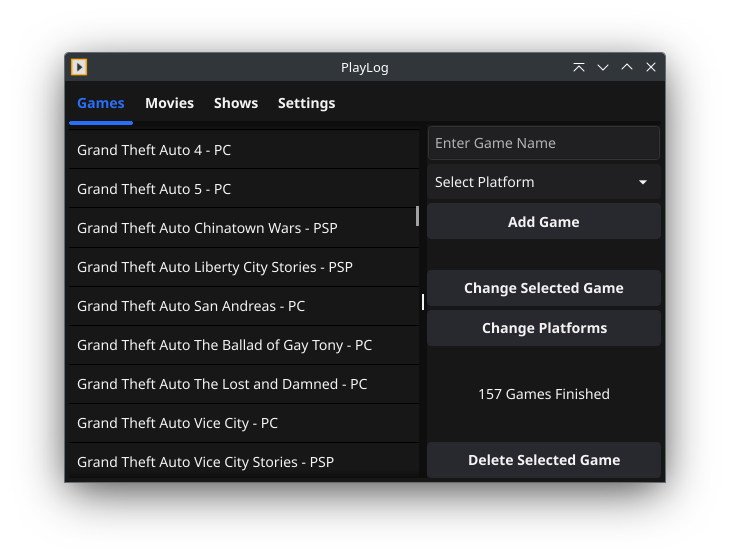Select Grand Theft Auto Vice City Stories - PSP
Screen dimensions: 730x559
(244, 461)
